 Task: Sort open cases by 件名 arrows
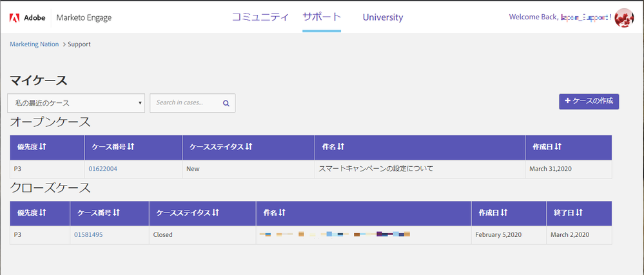340,147
